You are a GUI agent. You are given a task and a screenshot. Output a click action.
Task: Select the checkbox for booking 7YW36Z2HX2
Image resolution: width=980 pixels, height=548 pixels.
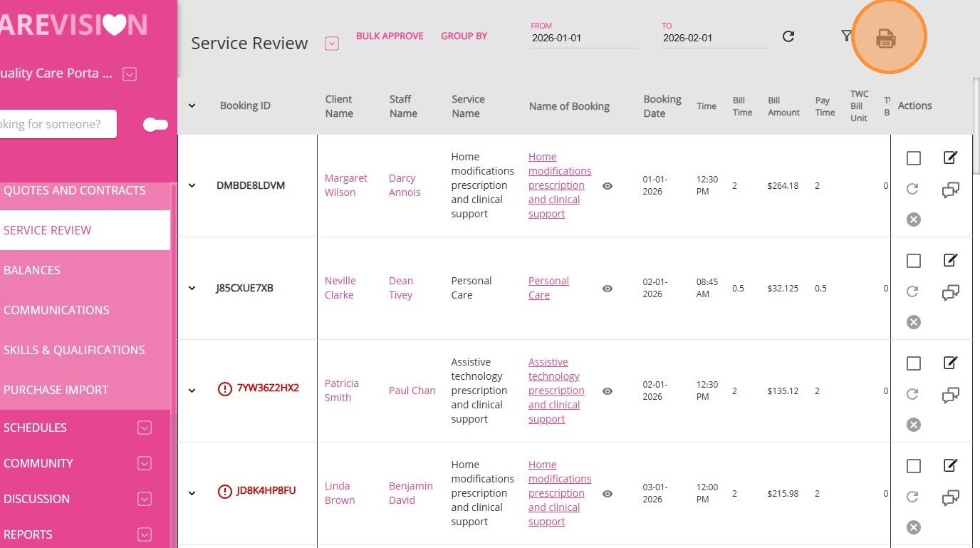click(914, 363)
